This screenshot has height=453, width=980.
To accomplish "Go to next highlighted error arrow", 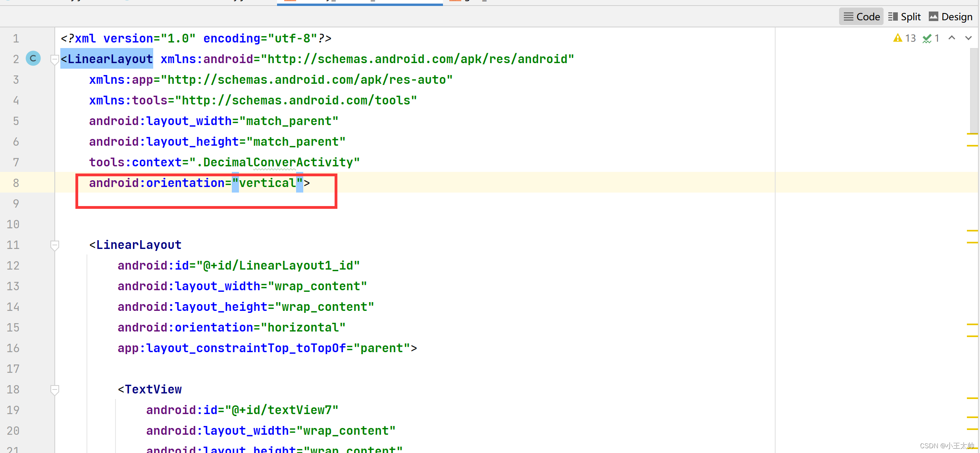I will [968, 38].
